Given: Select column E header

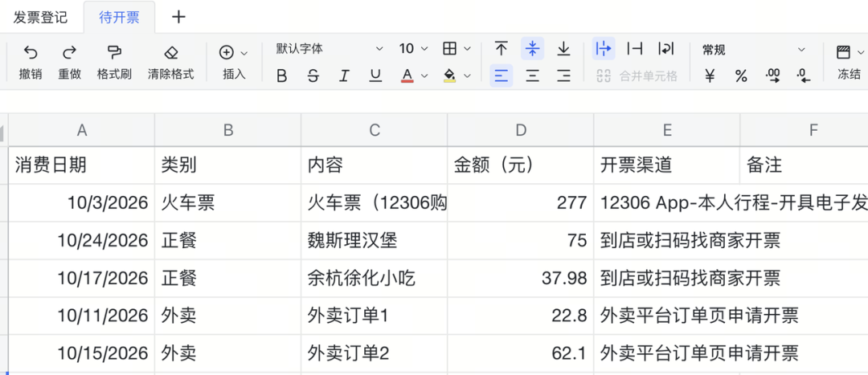Looking at the screenshot, I should [x=667, y=130].
